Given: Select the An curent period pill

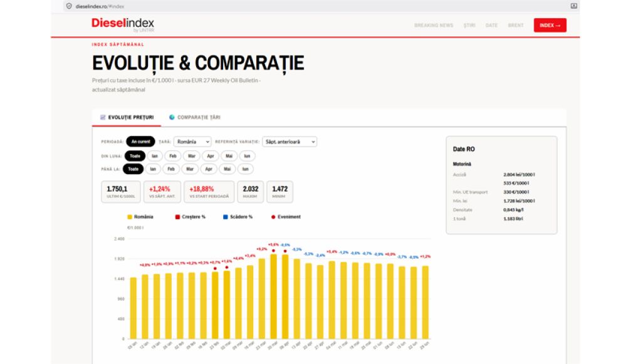Looking at the screenshot, I should 140,142.
